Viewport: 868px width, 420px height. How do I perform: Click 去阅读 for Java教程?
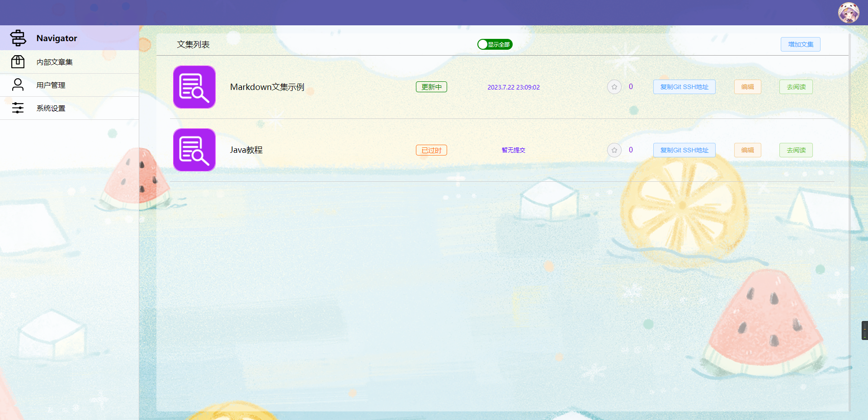click(796, 150)
